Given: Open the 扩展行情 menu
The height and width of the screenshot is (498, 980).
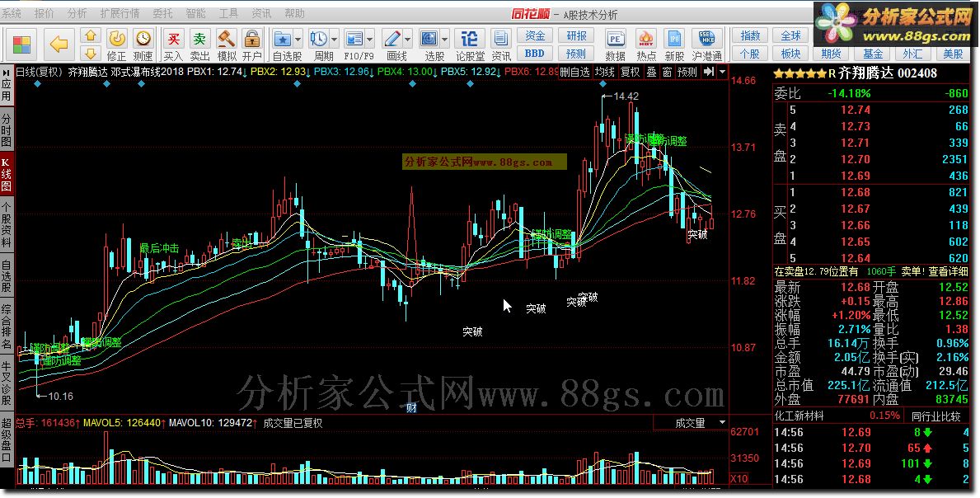Looking at the screenshot, I should 120,13.
